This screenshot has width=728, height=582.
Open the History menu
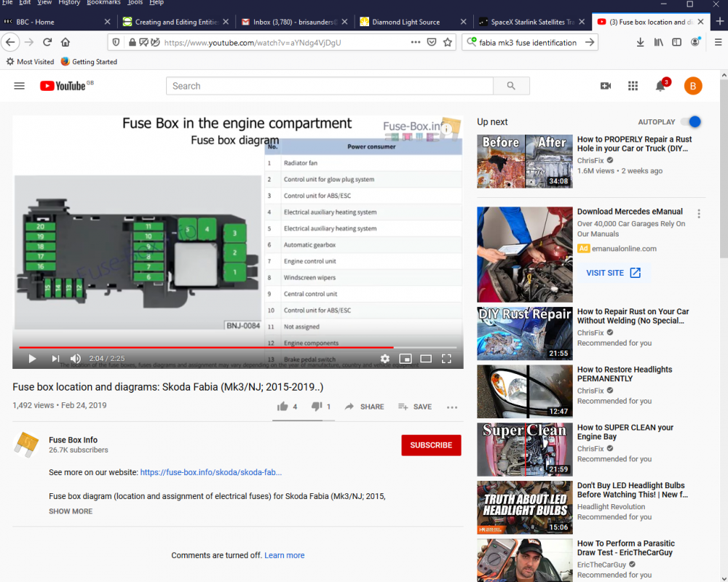tap(68, 2)
